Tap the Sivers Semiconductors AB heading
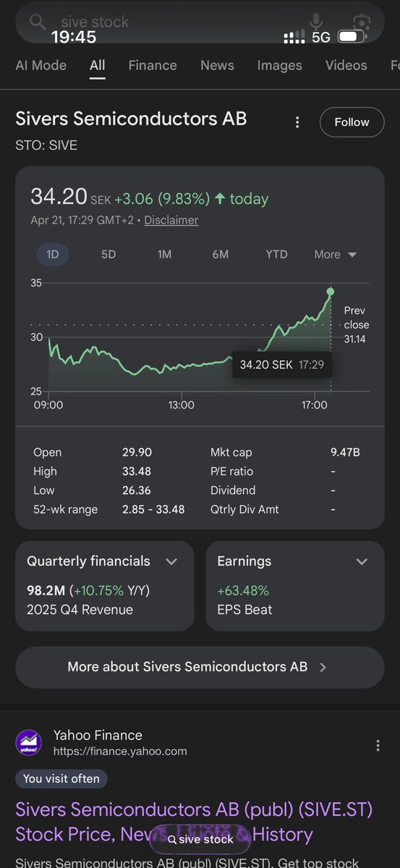The width and height of the screenshot is (400, 868). coord(131,119)
